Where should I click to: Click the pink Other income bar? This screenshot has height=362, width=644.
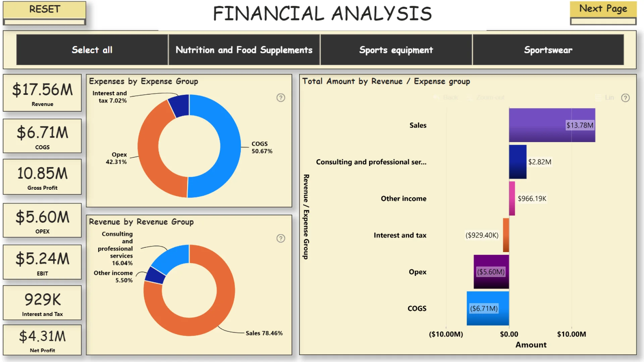click(x=512, y=198)
